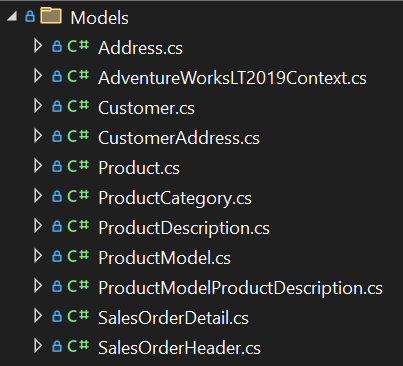
Task: Select ProductCategory.cs file
Action: 175,198
